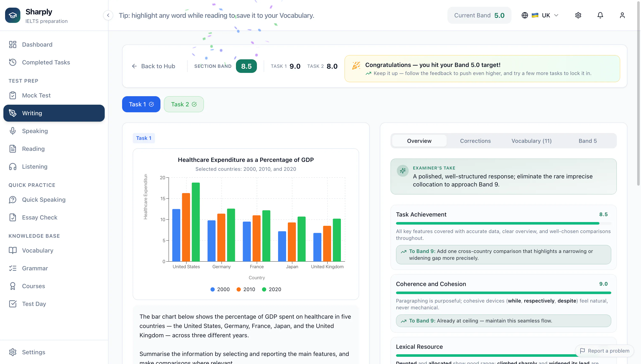641x364 pixels.
Task: Click the United States 2020 green bar
Action: click(x=196, y=222)
